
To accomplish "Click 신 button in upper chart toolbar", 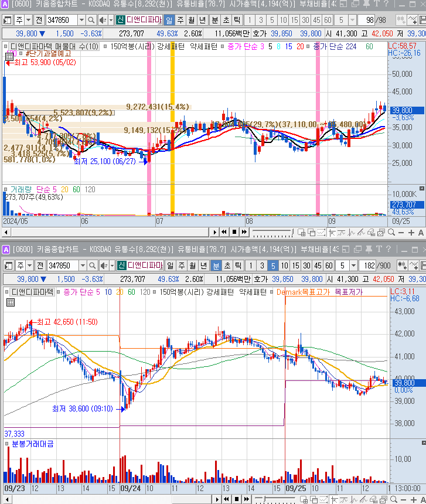I will click(x=120, y=20).
